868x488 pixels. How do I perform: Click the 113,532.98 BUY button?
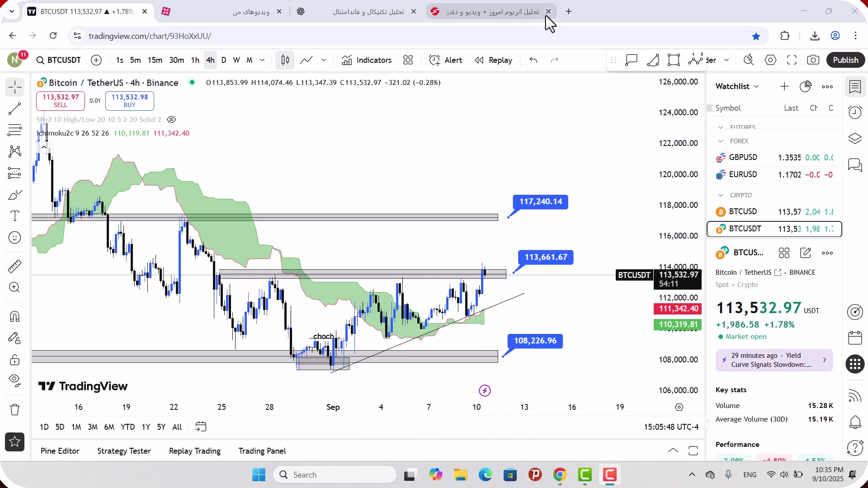pos(130,101)
